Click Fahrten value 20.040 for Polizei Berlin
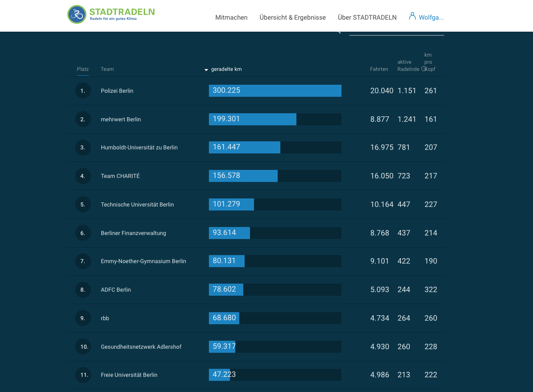The height and width of the screenshot is (392, 533). coord(382,91)
